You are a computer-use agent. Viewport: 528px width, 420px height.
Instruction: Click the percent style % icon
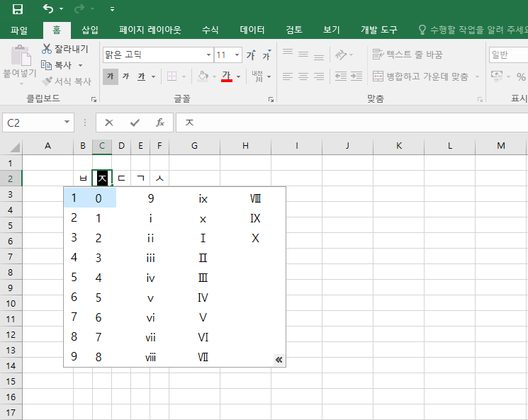tap(521, 76)
